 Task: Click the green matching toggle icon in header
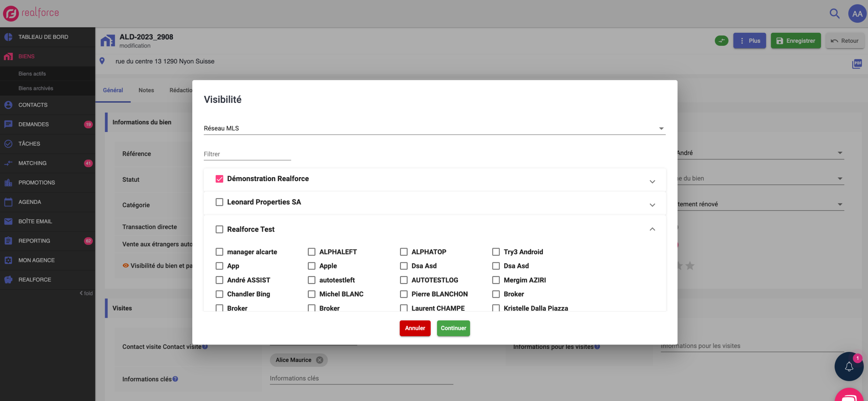721,41
